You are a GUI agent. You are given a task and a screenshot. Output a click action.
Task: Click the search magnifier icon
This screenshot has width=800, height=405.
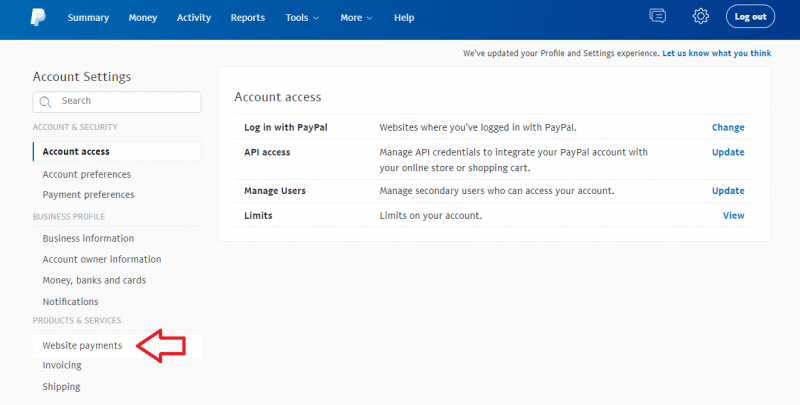point(45,102)
